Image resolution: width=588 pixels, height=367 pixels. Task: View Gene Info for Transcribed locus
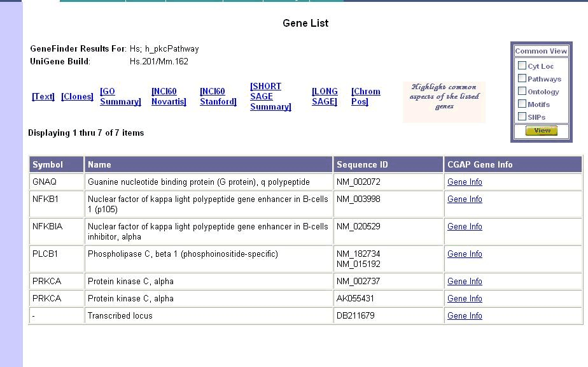(465, 316)
